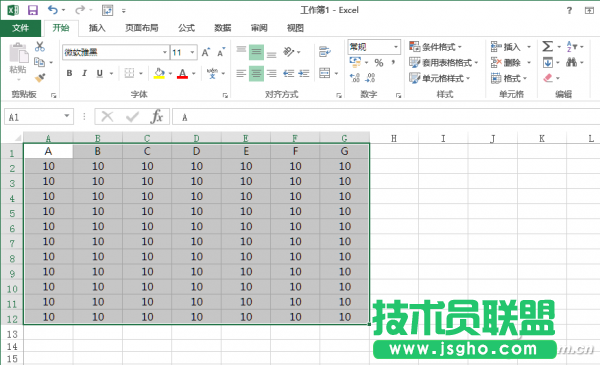Open the font name dropdown

[x=165, y=52]
